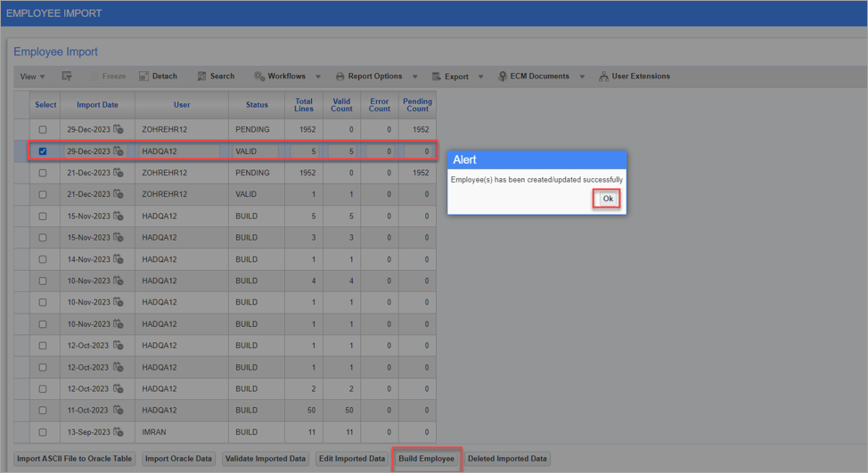The image size is (868, 473).
Task: Open calendar icon for 11-Oct-2023 row
Action: (x=119, y=410)
